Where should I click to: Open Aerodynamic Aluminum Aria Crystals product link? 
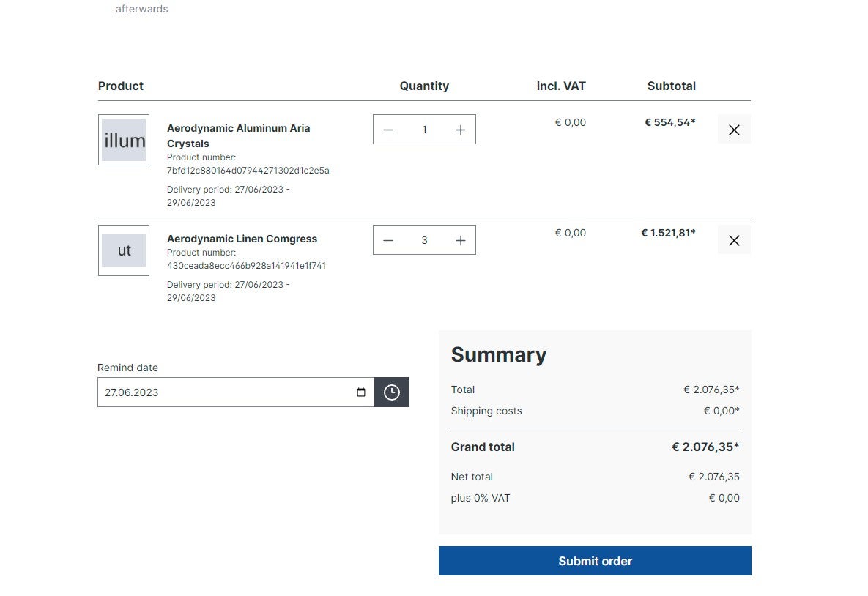point(238,135)
